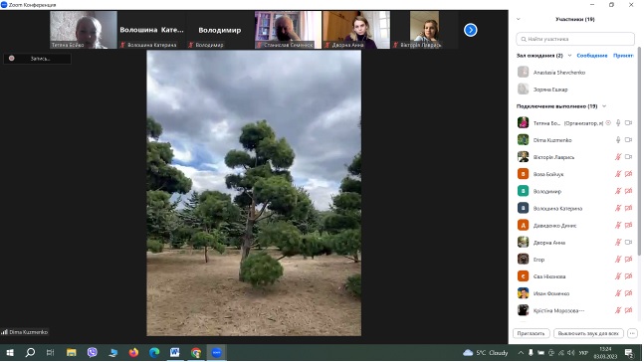This screenshot has height=362, width=644.
Task: Click the red recording indicator dot
Action: pos(12,59)
